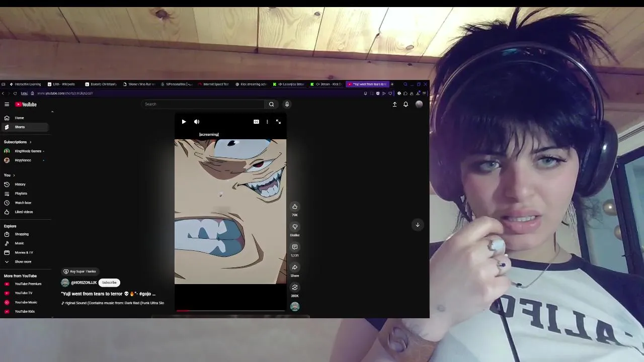Go back in the browser
Image resolution: width=644 pixels, height=362 pixels.
coord(3,93)
